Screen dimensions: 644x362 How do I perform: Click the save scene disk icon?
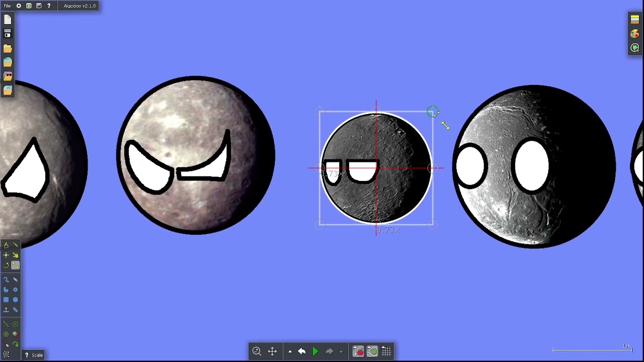(8, 34)
